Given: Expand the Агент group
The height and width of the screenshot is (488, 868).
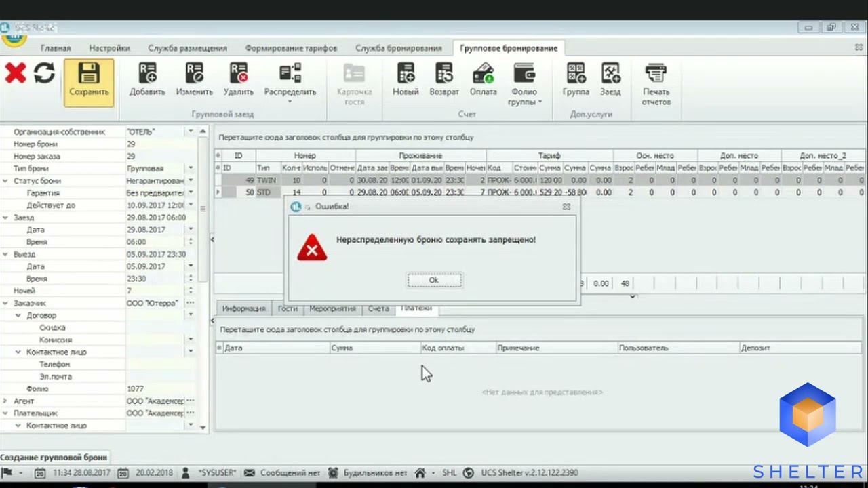Looking at the screenshot, I should tap(5, 401).
